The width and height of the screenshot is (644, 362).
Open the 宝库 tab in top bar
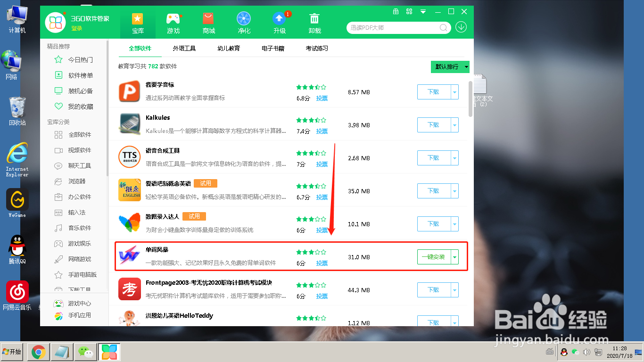click(x=138, y=23)
